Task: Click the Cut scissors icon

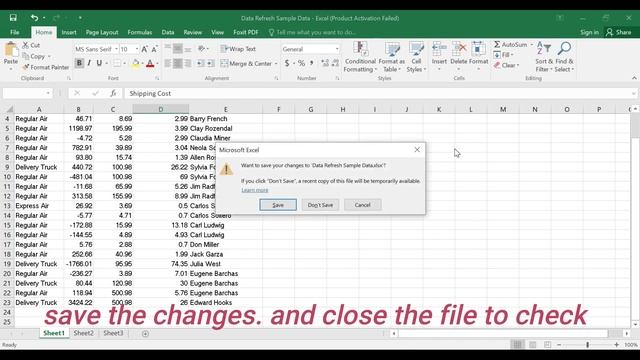Action: (x=26, y=45)
